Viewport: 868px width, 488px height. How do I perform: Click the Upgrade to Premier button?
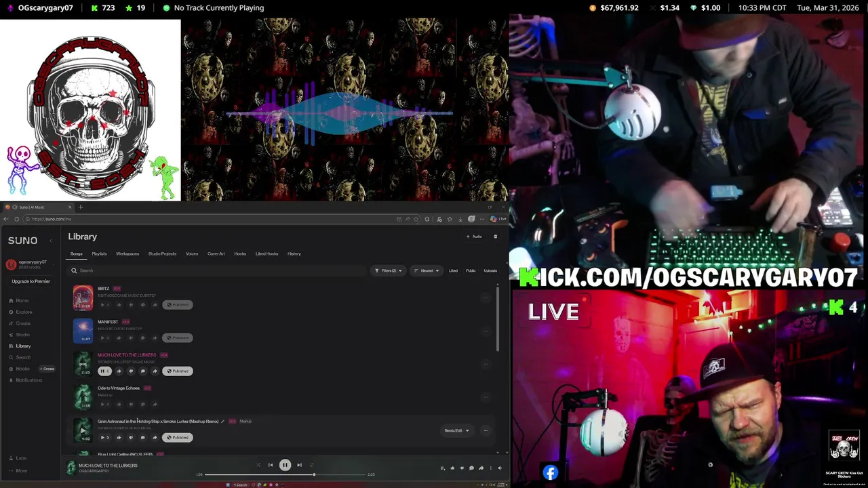[x=31, y=281]
